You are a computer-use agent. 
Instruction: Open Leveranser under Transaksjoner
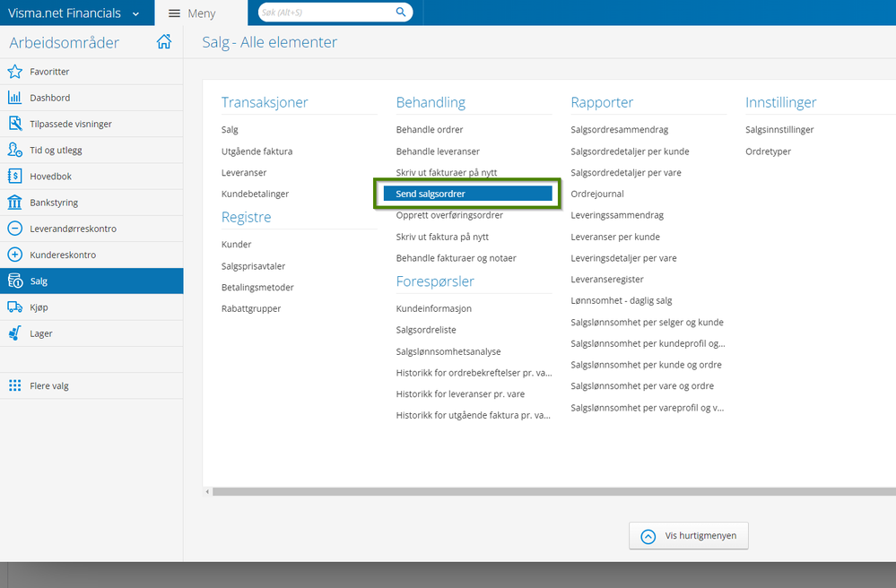[244, 172]
